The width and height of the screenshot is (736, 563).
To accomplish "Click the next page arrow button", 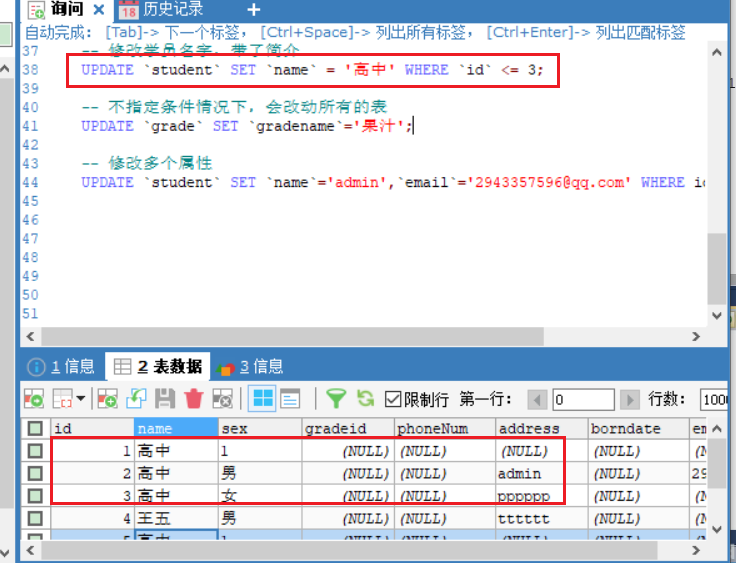I will click(x=629, y=400).
